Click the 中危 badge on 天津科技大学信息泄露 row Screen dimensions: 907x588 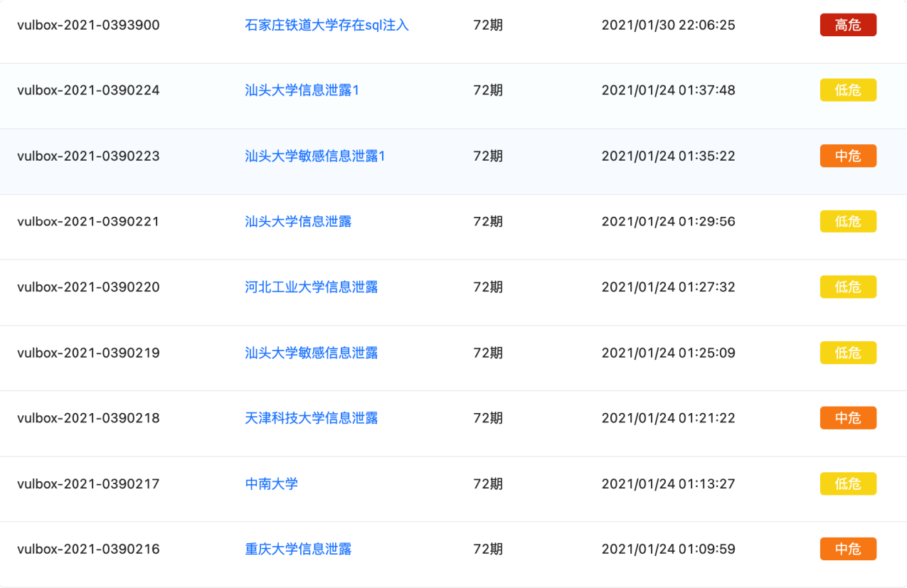[848, 418]
